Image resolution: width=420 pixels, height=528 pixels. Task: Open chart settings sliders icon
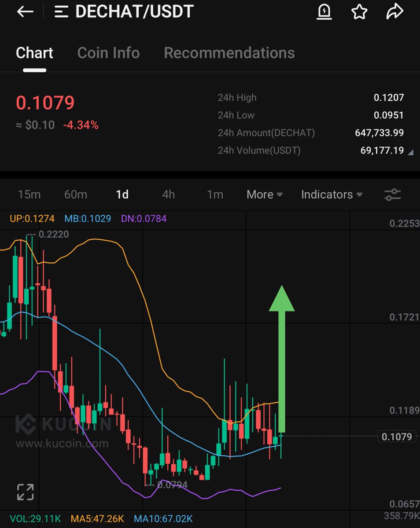click(x=392, y=194)
